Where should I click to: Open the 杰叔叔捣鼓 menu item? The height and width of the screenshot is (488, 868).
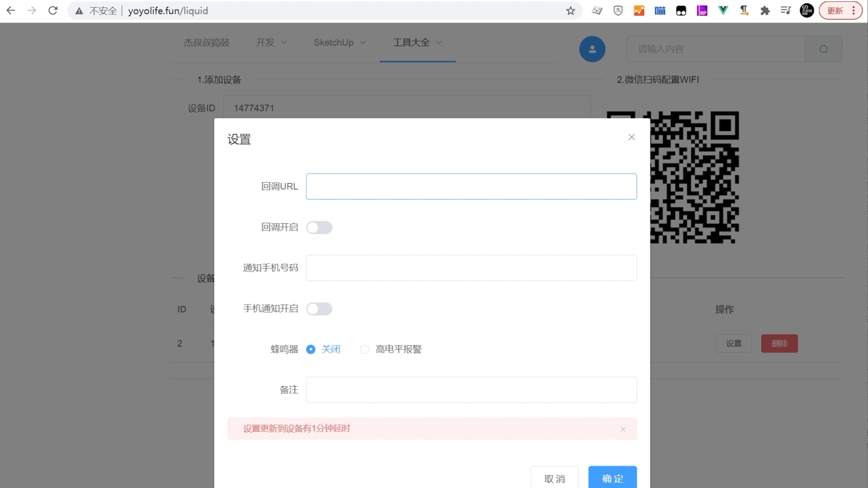pyautogui.click(x=207, y=42)
